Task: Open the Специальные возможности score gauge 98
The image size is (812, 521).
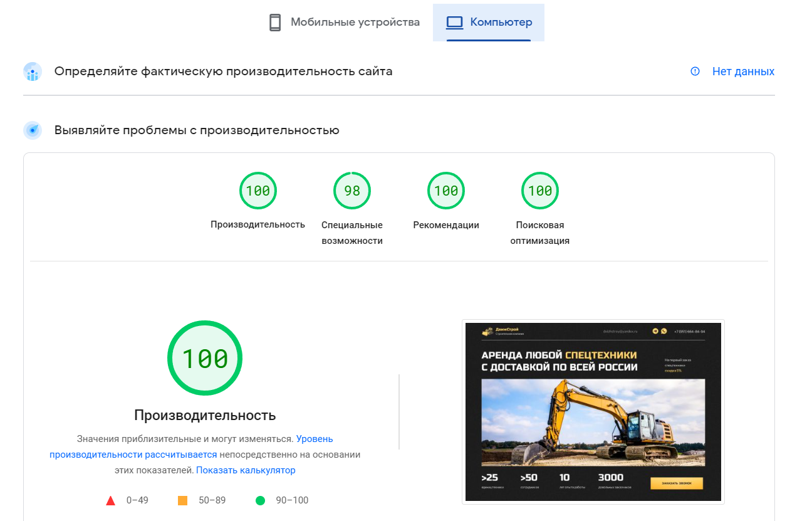Action: 352,191
